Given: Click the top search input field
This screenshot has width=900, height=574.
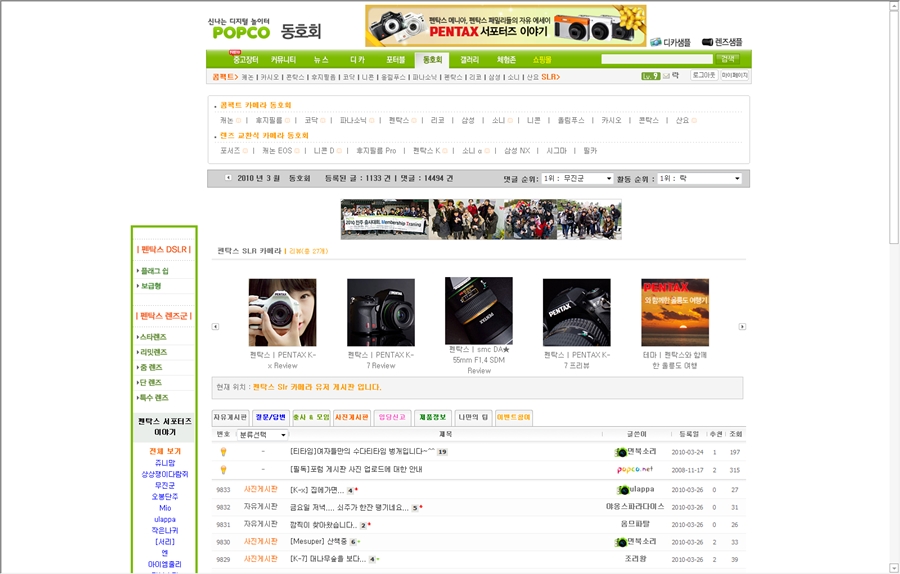Looking at the screenshot, I should coord(656,60).
